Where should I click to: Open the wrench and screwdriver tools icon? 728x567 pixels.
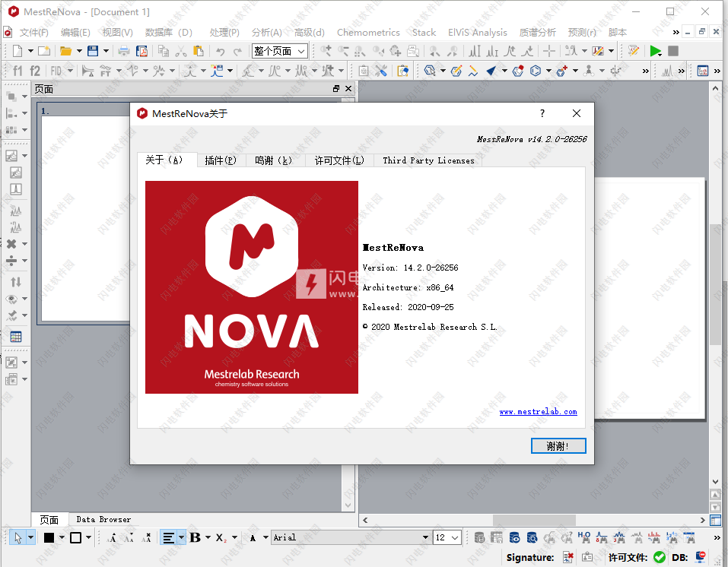381,71
